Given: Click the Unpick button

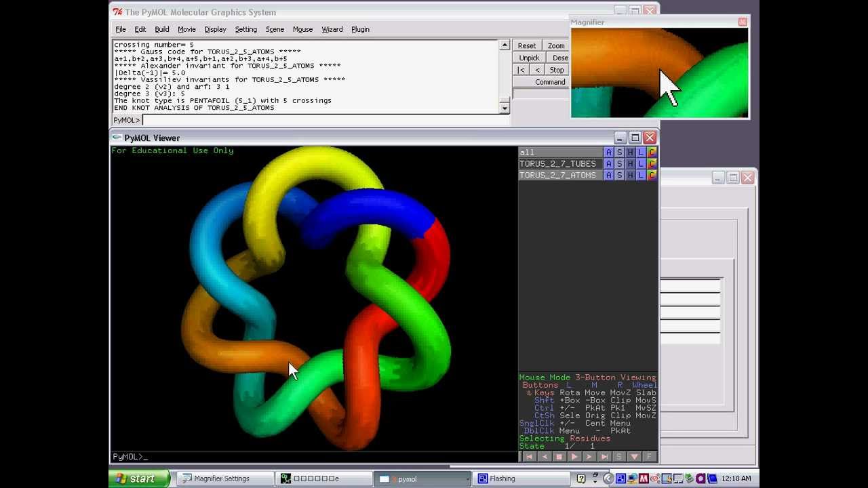Looking at the screenshot, I should [x=529, y=58].
